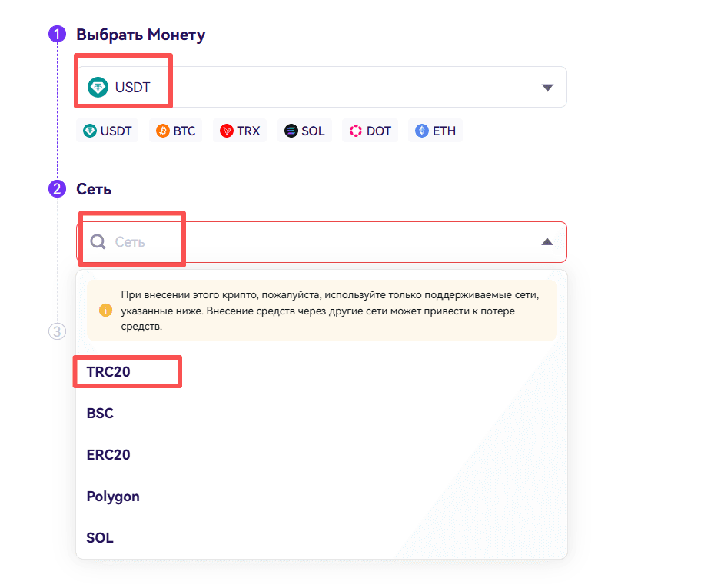The image size is (701, 588).
Task: Open the USDT coin selection box
Action: pos(321,87)
